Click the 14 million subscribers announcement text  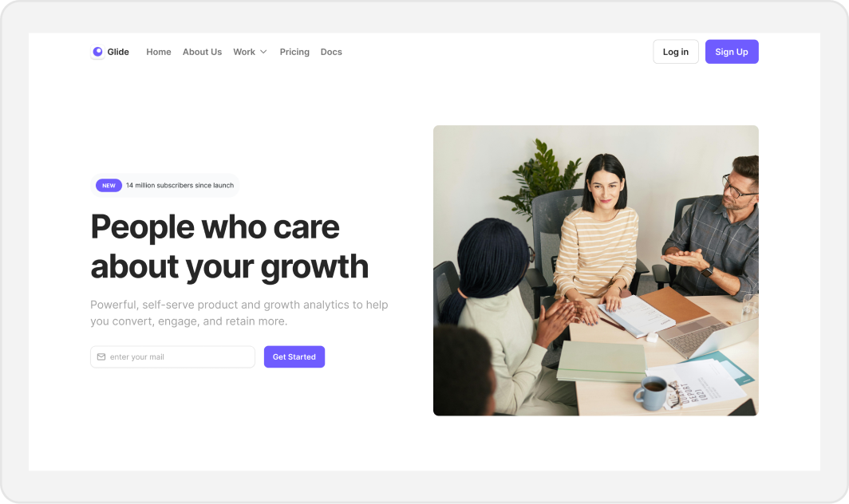pyautogui.click(x=180, y=185)
